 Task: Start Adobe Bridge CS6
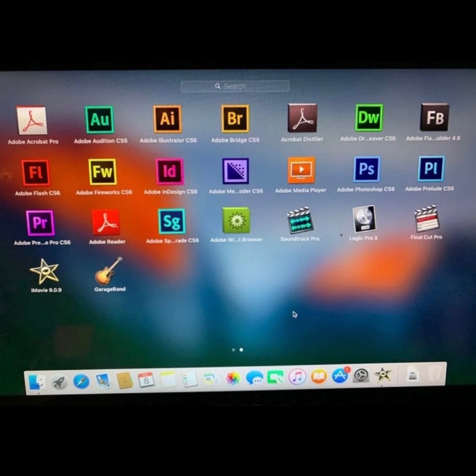[235, 119]
